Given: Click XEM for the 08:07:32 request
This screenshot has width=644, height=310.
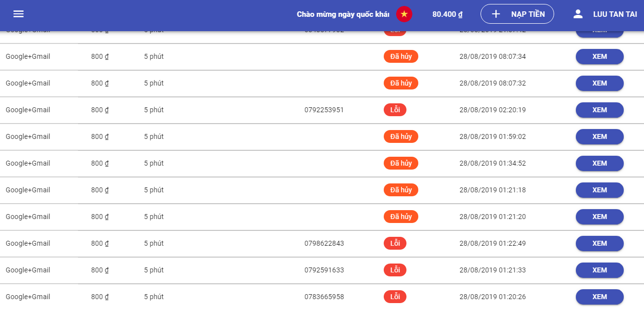Looking at the screenshot, I should tap(599, 83).
